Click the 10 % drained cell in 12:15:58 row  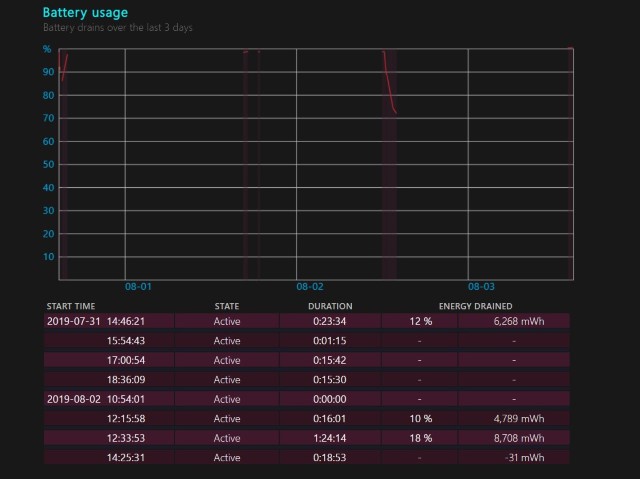click(x=419, y=418)
